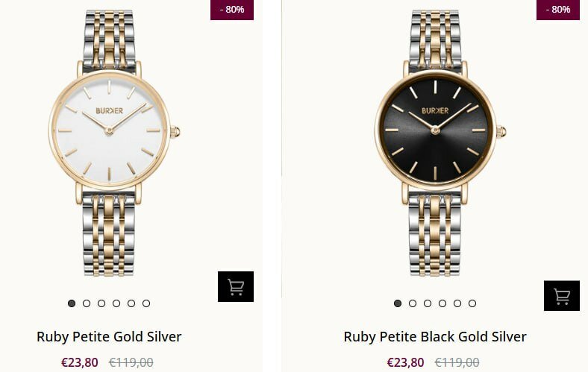Select first image dot for Black Gold Silver watch
588x372 pixels.
(x=398, y=303)
